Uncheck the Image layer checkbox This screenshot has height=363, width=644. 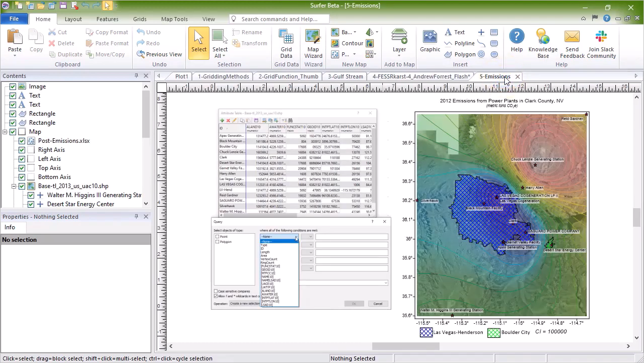[x=13, y=86]
